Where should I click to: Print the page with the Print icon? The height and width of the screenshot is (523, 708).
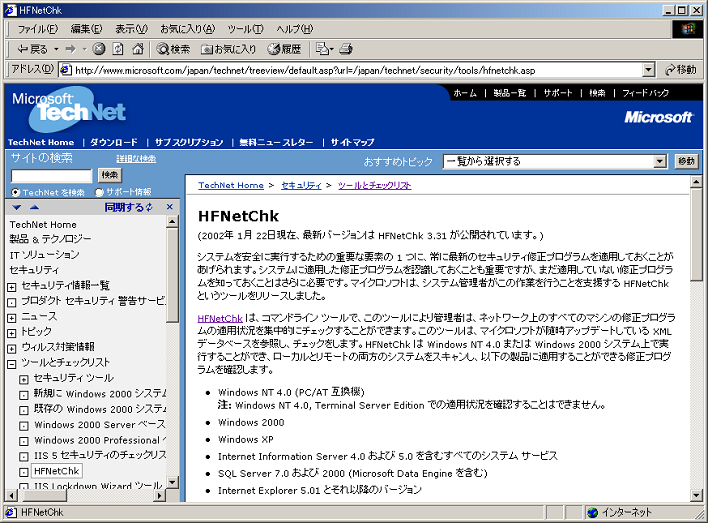point(346,49)
